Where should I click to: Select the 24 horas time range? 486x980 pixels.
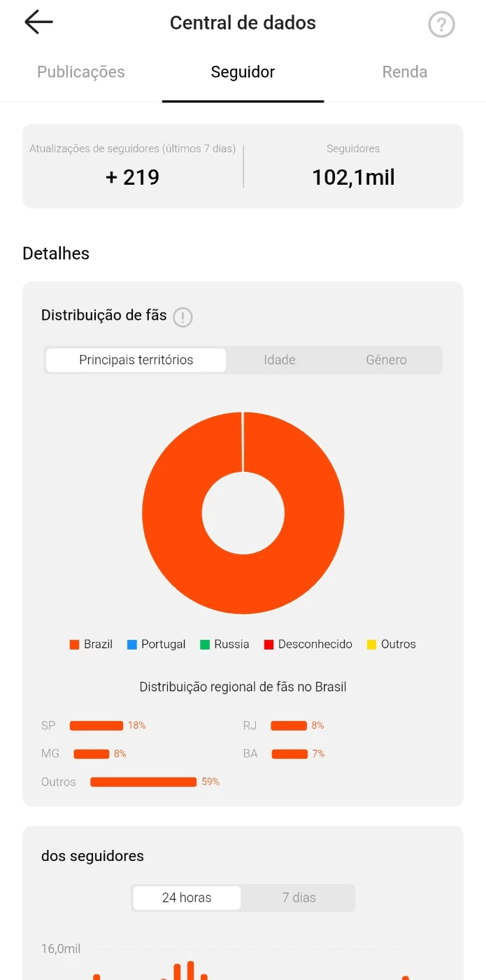[x=187, y=898]
